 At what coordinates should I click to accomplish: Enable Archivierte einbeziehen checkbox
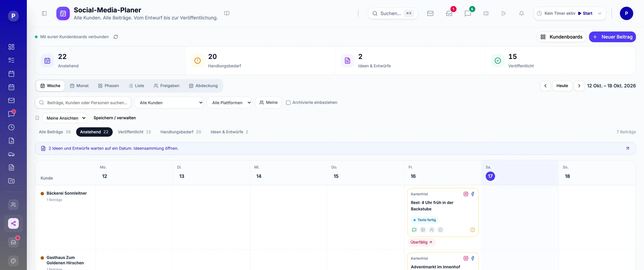[288, 103]
